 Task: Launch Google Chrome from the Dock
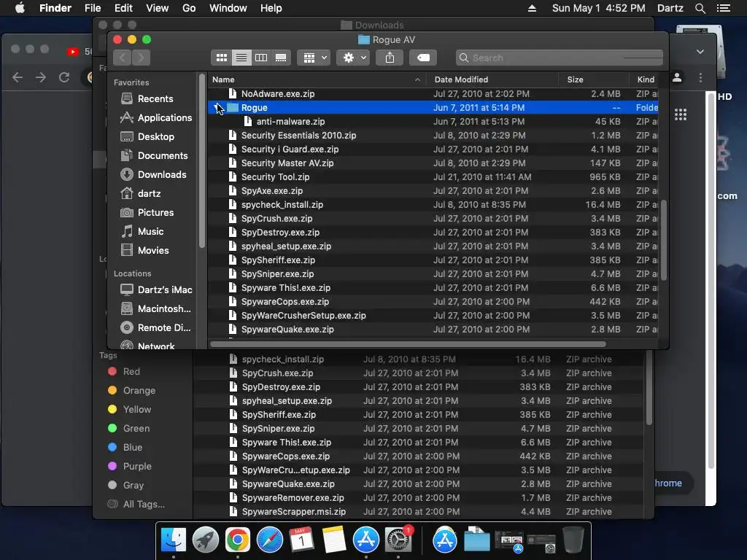tap(237, 540)
